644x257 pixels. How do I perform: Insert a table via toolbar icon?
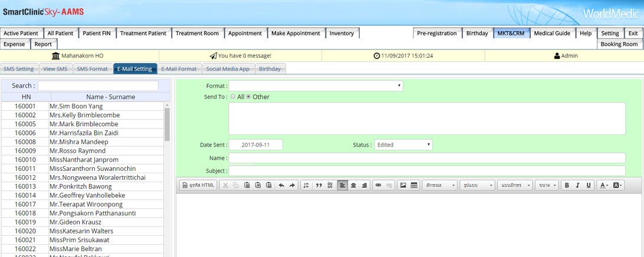pos(414,185)
